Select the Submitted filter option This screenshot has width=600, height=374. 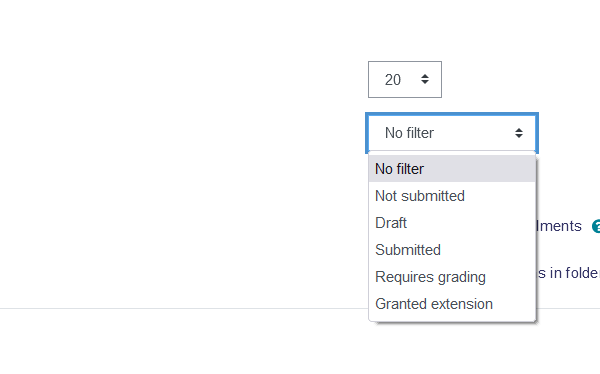coord(452,250)
